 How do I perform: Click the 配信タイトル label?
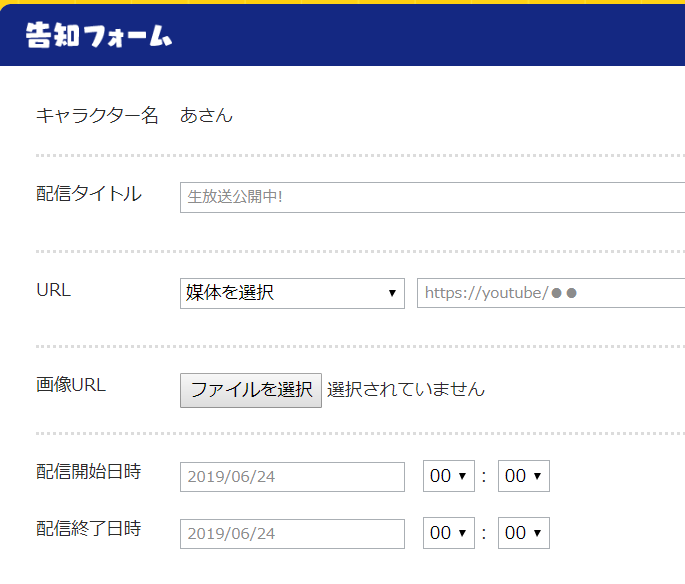click(89, 194)
